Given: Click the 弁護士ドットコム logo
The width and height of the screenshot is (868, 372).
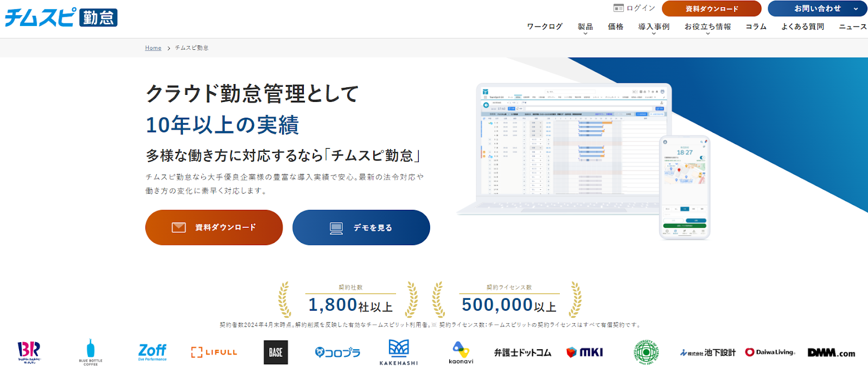Looking at the screenshot, I should pos(522,352).
